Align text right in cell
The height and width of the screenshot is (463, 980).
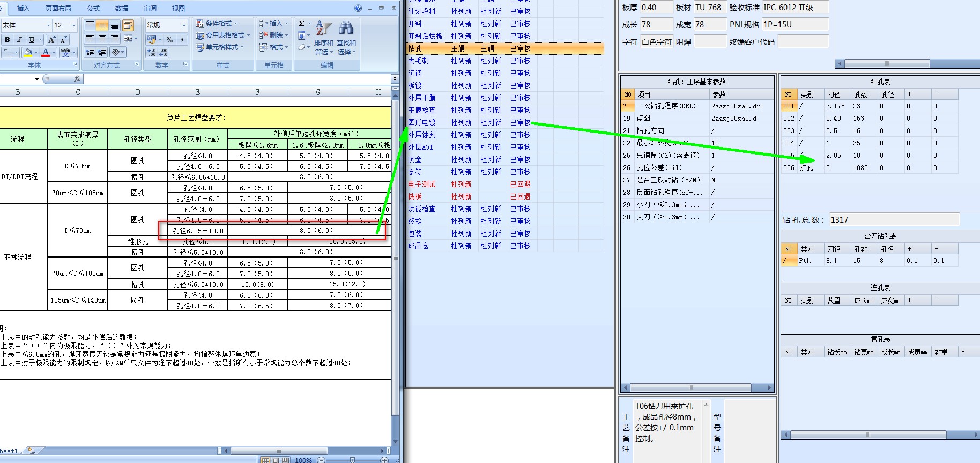coord(115,39)
